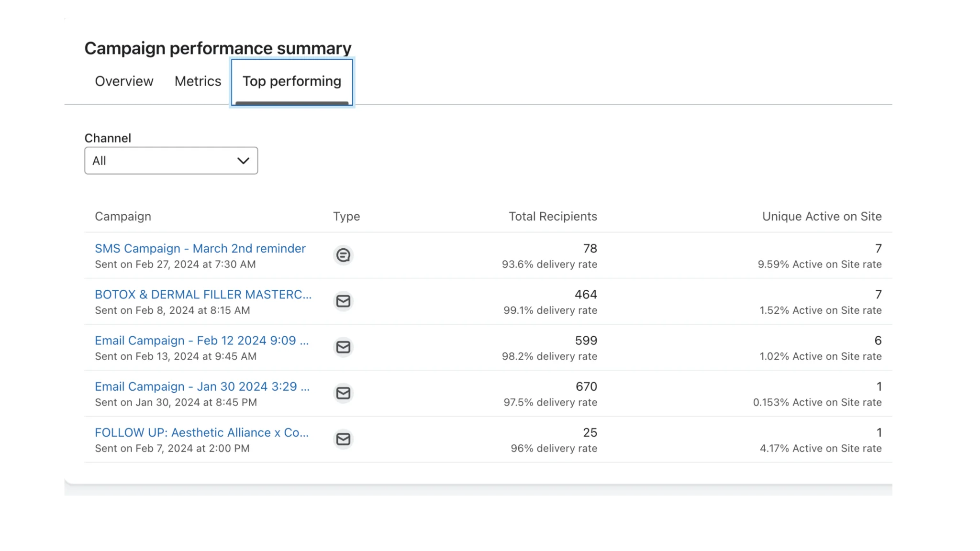Open Email Campaign - Jan 30 2024 link
Image resolution: width=980 pixels, height=551 pixels.
pyautogui.click(x=202, y=386)
